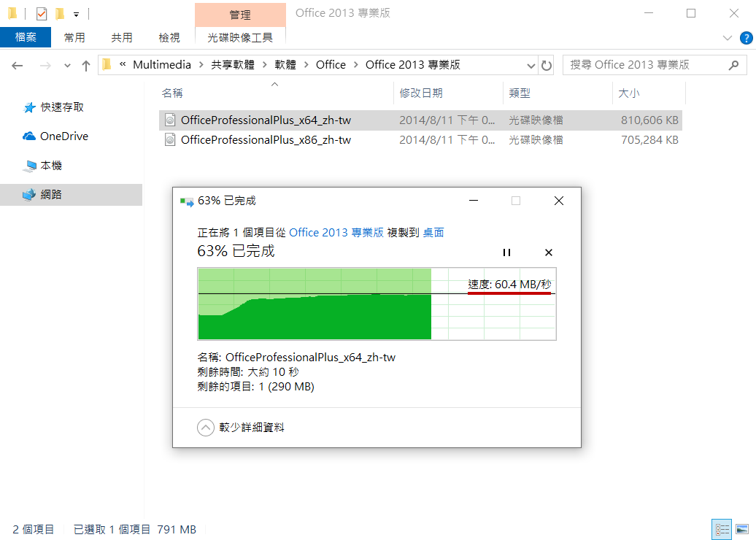Screen dimensions: 756x540
Task: Select the OfficeProfessionalPlus_x86_zh-tw file
Action: pyautogui.click(x=420, y=140)
